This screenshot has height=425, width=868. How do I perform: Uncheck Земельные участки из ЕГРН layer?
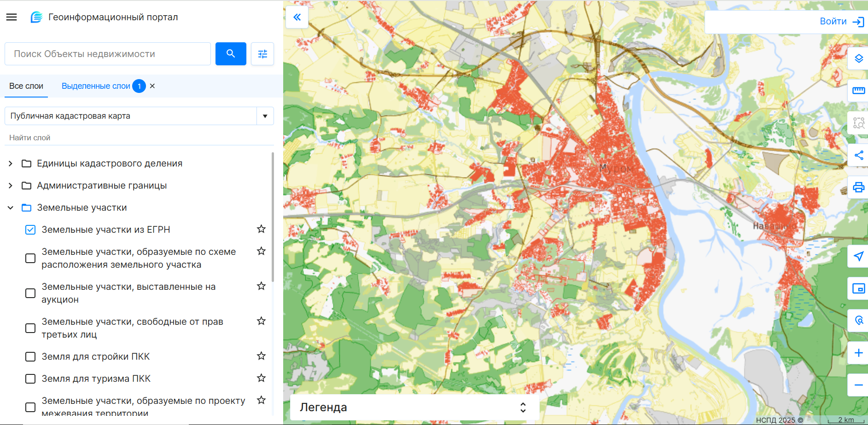coord(30,230)
